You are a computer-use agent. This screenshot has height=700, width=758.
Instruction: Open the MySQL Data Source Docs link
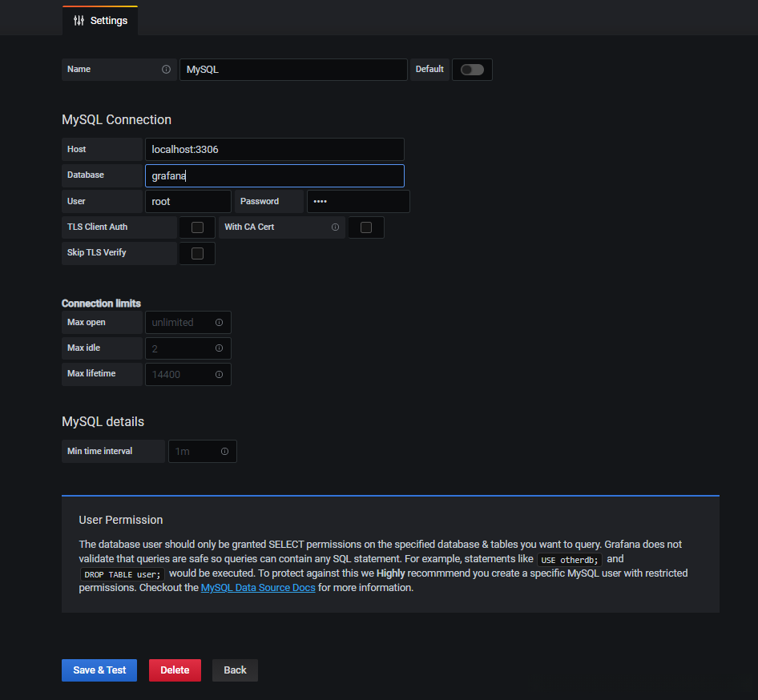(258, 588)
